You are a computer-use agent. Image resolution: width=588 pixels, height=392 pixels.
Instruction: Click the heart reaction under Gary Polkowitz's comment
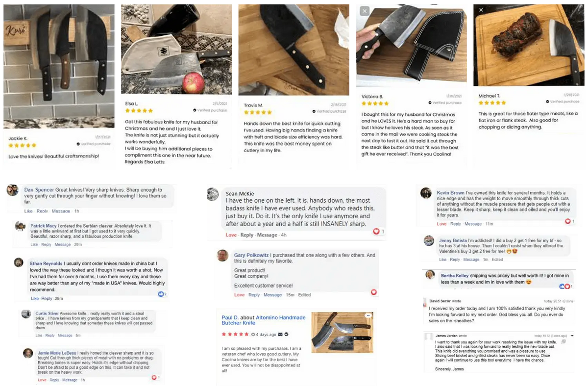374,292
